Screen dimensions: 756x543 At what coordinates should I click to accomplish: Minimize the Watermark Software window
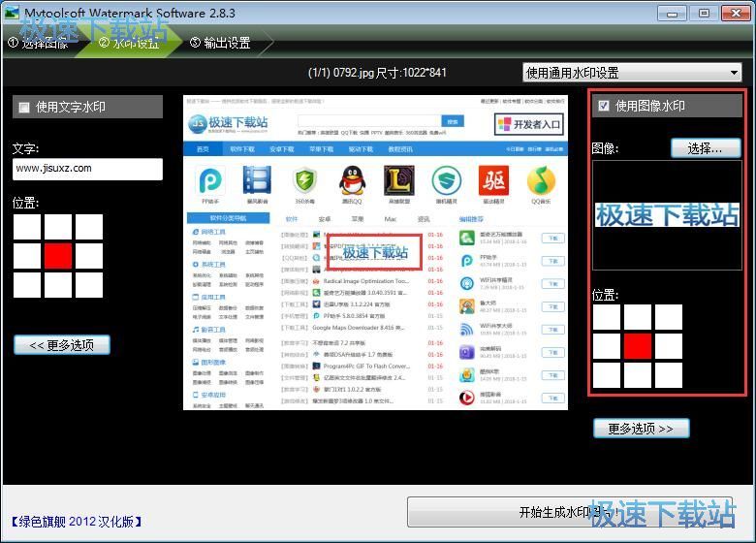(672, 13)
